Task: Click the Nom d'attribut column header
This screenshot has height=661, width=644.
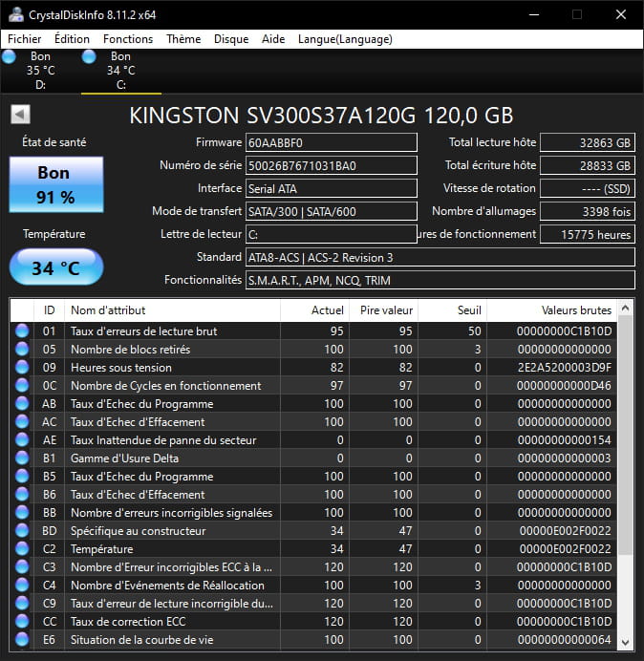Action: 173,310
